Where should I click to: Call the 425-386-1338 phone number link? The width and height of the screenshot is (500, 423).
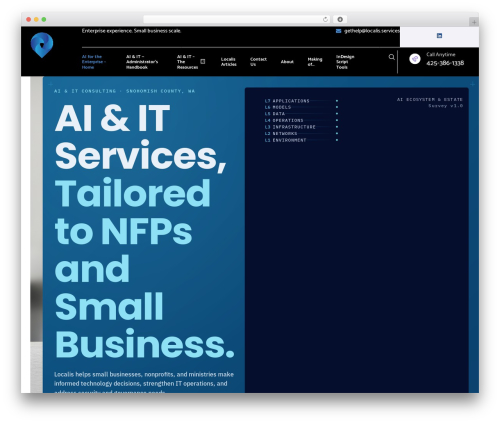[445, 63]
